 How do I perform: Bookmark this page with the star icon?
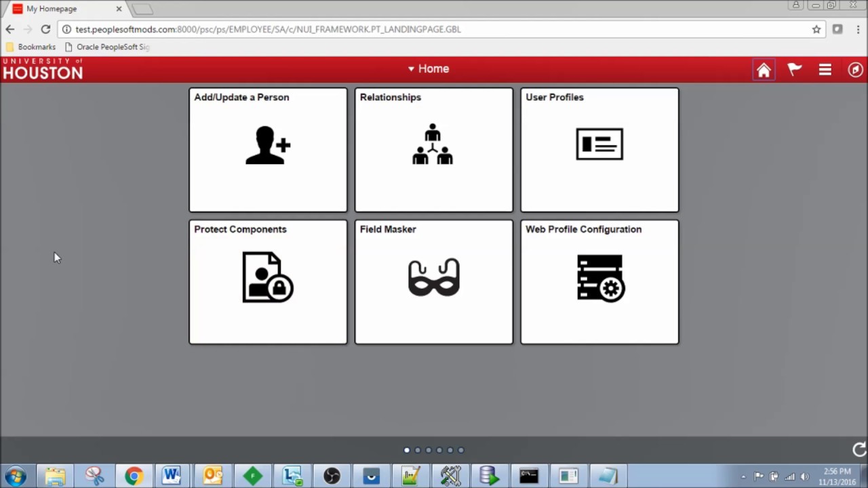coord(816,29)
